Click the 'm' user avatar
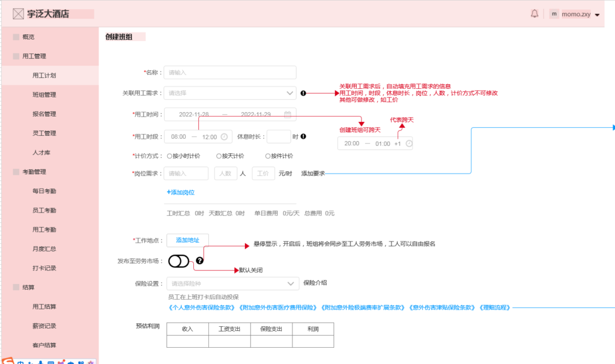 tap(554, 14)
